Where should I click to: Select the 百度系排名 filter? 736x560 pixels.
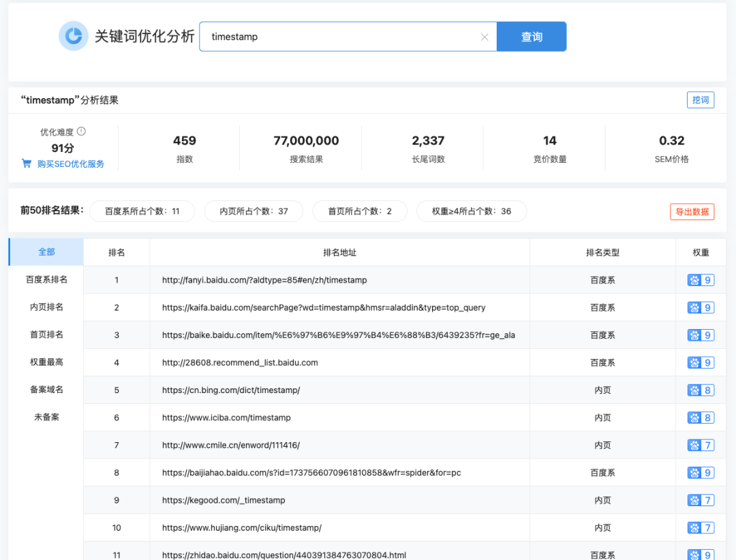click(45, 279)
